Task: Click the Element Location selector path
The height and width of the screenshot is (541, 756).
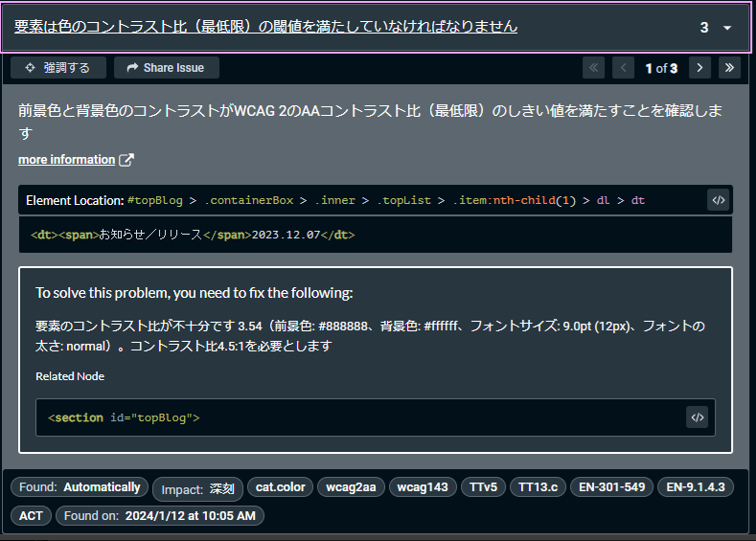Action: tap(386, 200)
